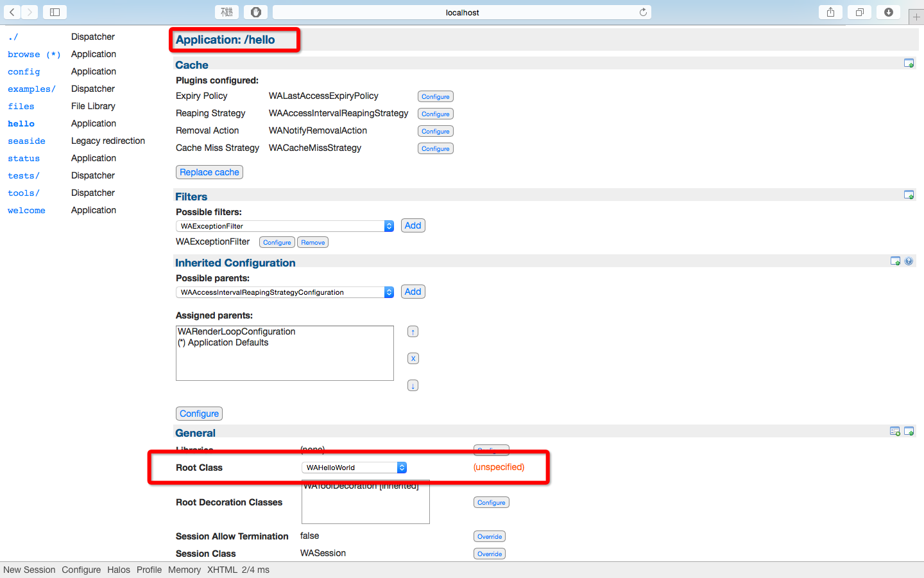This screenshot has height=578, width=924.
Task: Open help for Inherited Configuration
Action: pos(909,261)
